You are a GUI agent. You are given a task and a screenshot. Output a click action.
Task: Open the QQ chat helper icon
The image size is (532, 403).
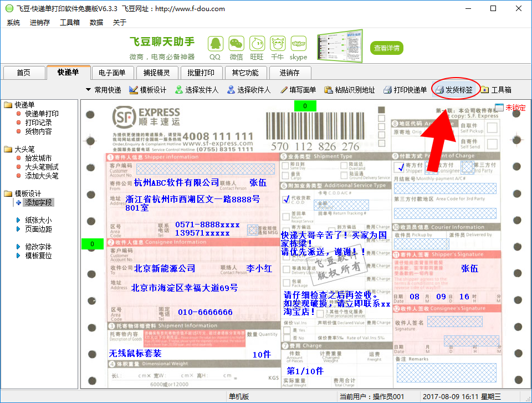click(x=216, y=44)
